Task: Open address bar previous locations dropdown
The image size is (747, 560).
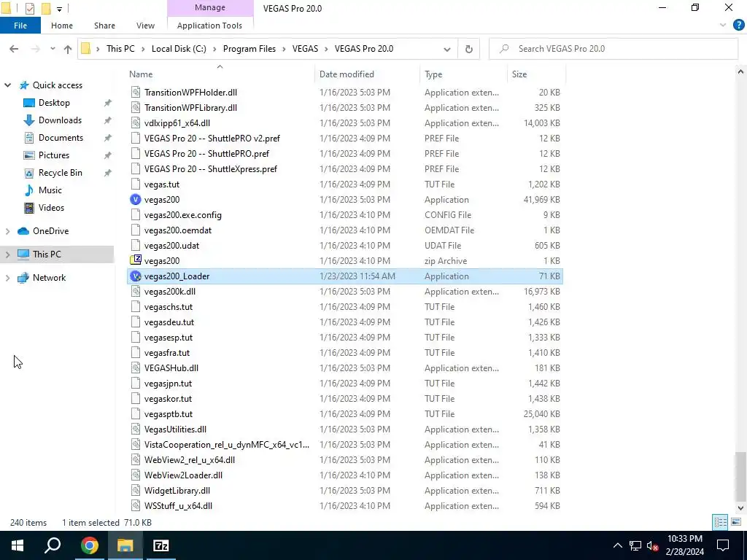Action: (x=447, y=49)
